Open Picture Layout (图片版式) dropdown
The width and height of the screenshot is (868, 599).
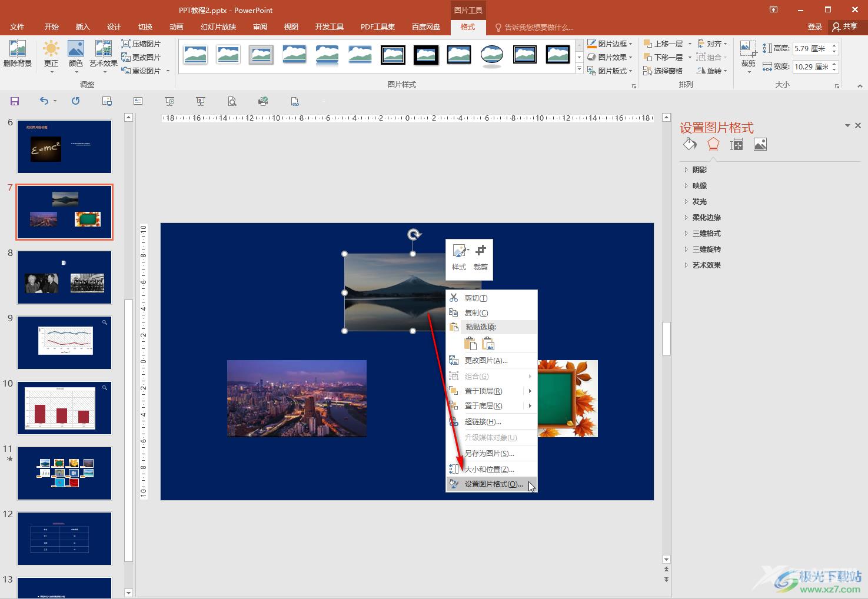tap(610, 71)
